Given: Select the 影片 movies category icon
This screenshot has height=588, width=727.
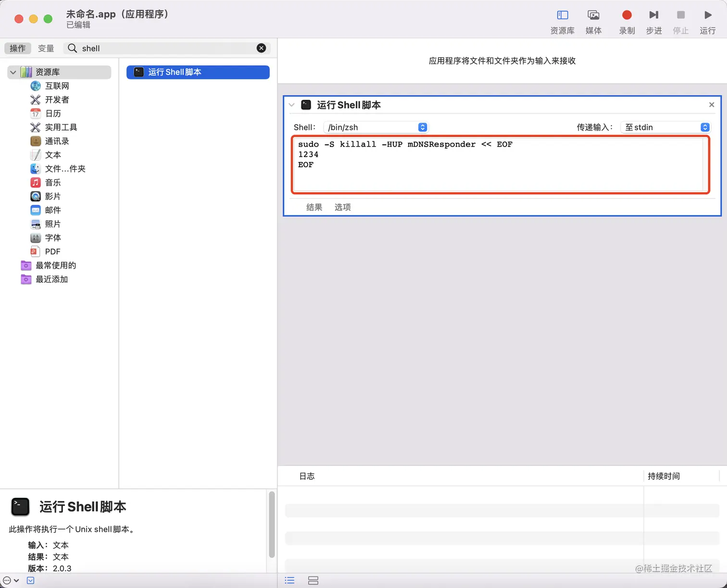Looking at the screenshot, I should pos(36,196).
